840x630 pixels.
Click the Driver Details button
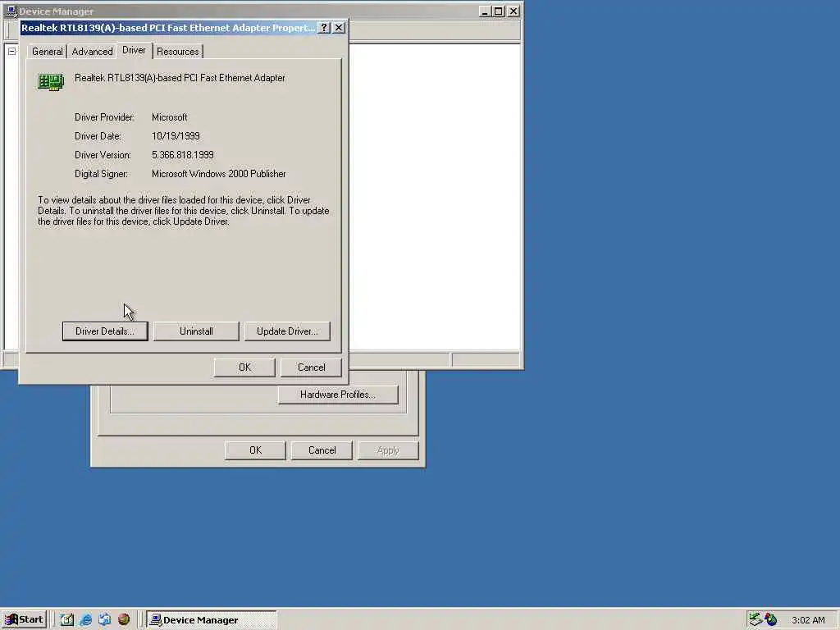pos(105,331)
